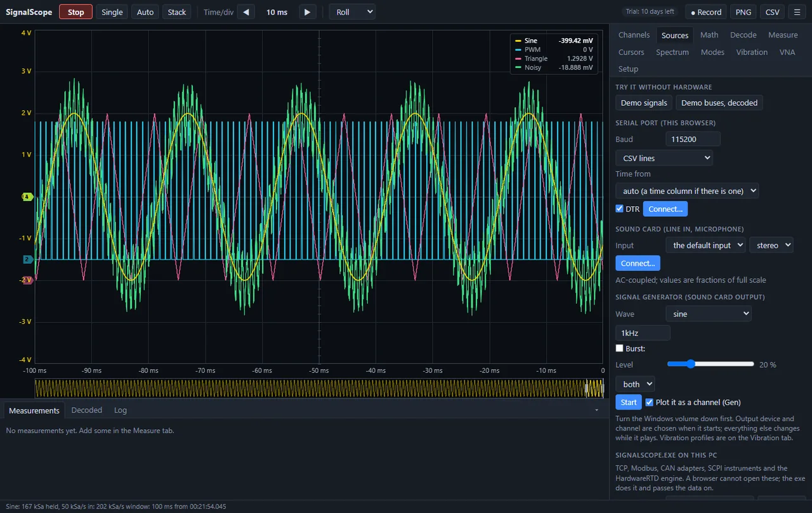
Task: Click the serial port Connect button
Action: tap(665, 209)
